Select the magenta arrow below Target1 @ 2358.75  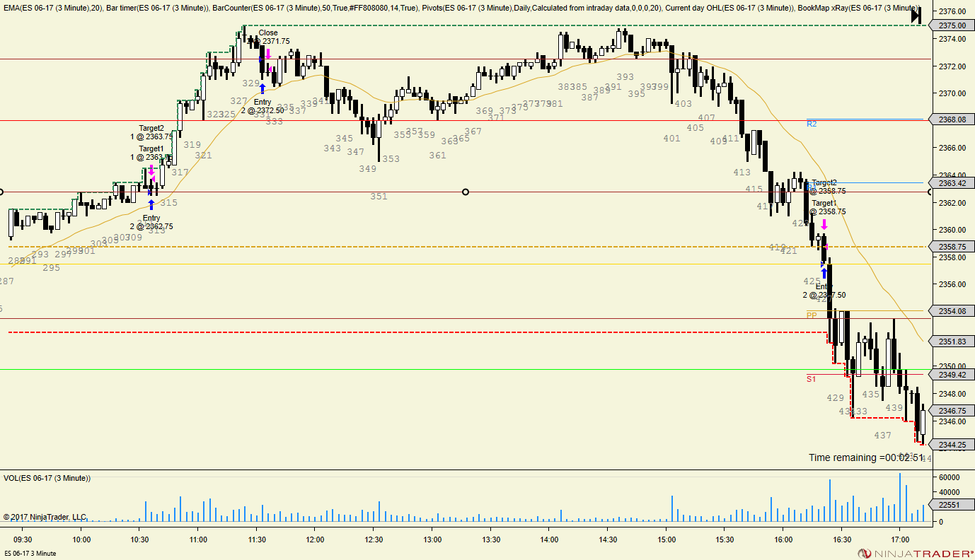coord(824,224)
